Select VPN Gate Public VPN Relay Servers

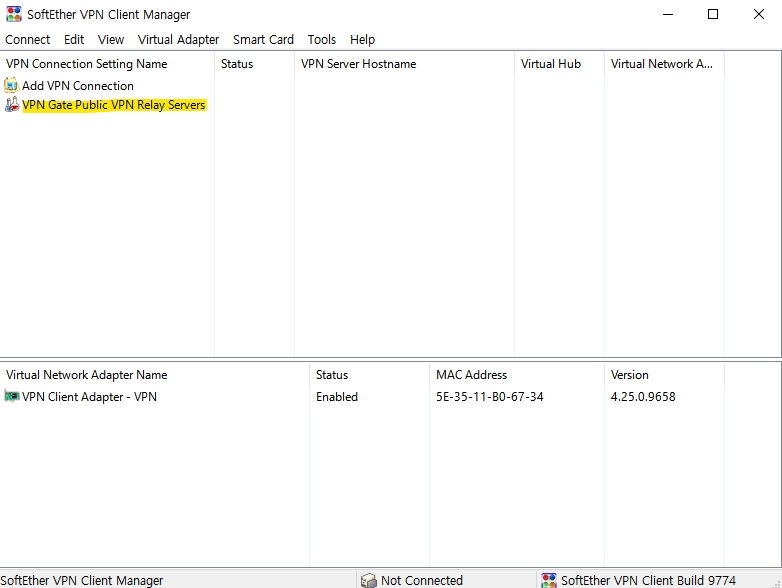pos(114,105)
